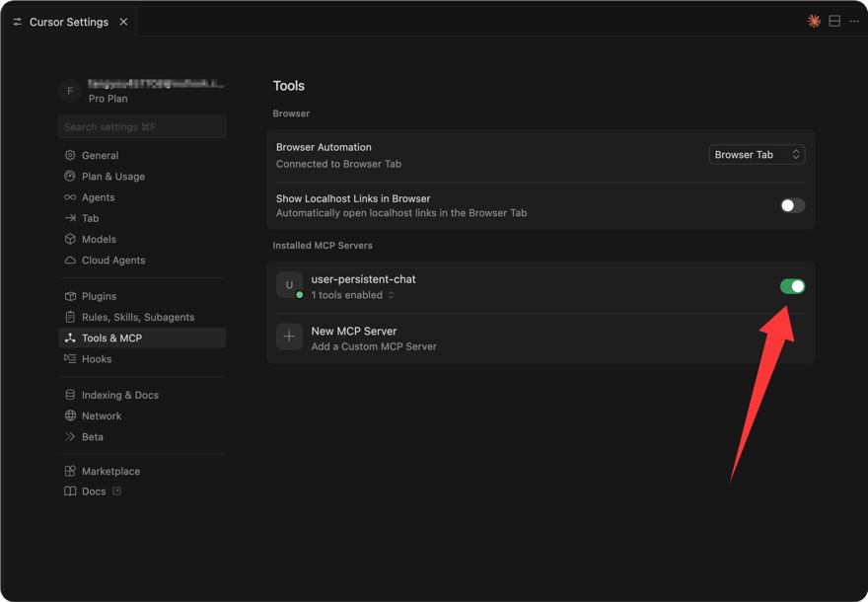The height and width of the screenshot is (602, 868).
Task: Click the Network globe icon
Action: [70, 416]
